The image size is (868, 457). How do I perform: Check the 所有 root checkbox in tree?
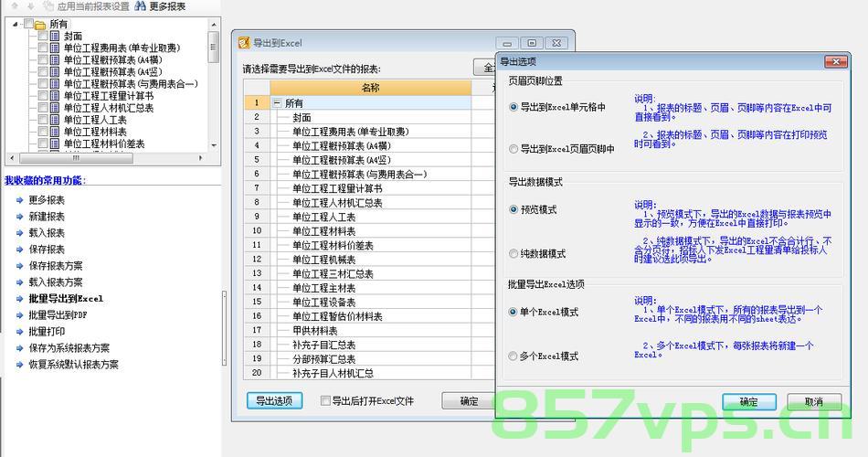pos(28,25)
